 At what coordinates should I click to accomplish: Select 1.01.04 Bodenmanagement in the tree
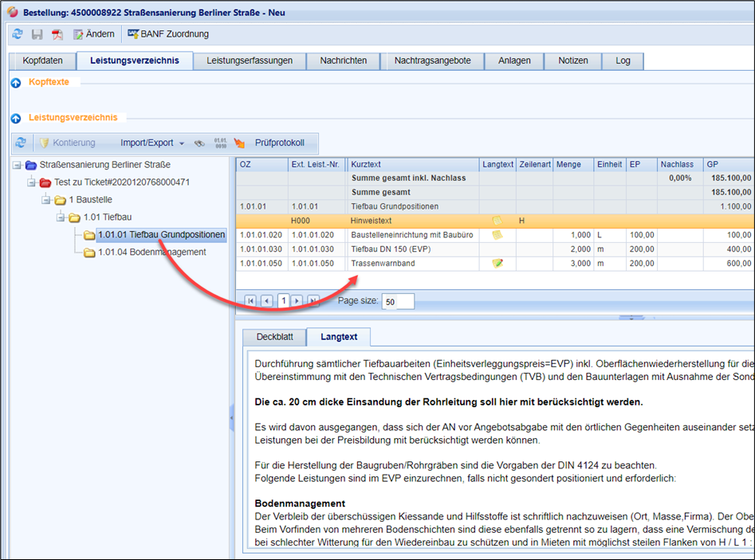tap(151, 253)
